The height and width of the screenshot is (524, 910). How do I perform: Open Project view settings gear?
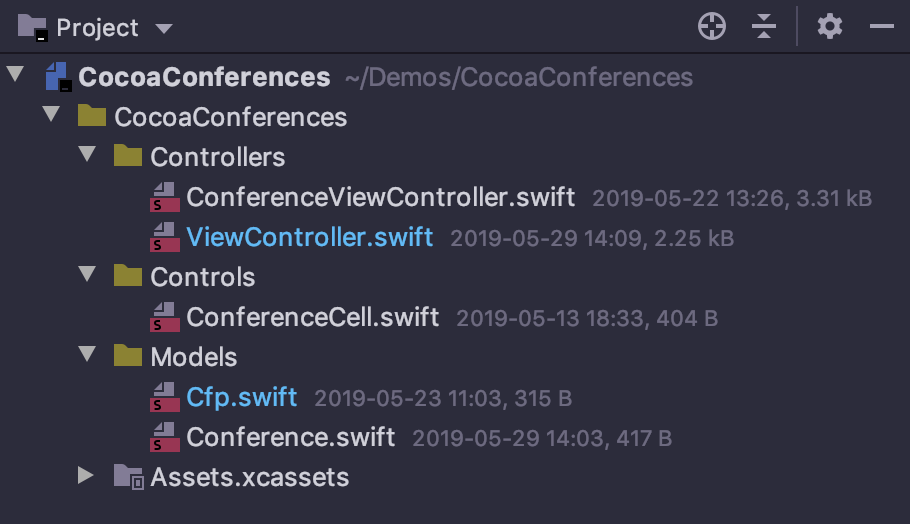(x=830, y=27)
